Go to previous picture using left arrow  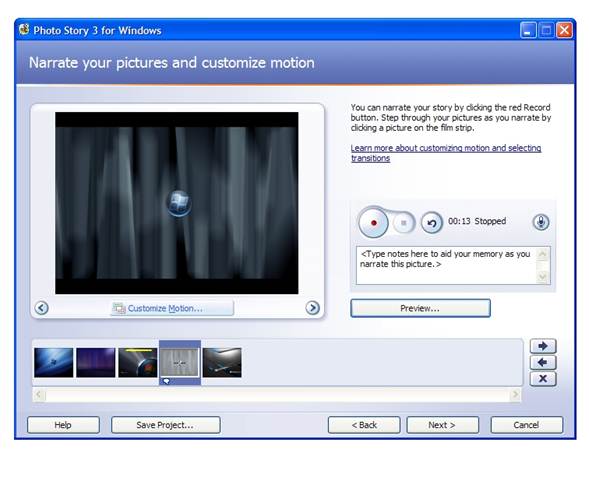[41, 308]
